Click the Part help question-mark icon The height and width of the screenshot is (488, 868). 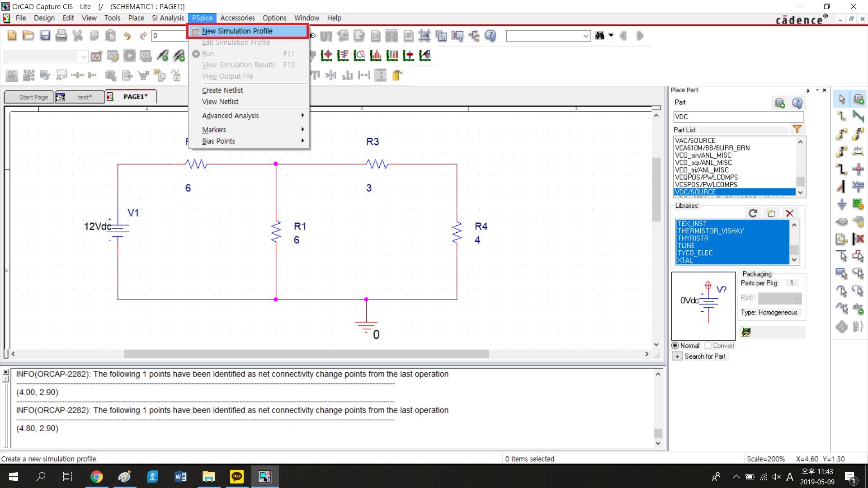coord(797,103)
